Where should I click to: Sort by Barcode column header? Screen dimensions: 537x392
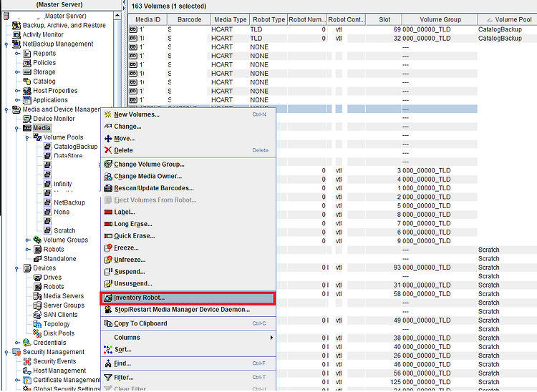click(189, 20)
